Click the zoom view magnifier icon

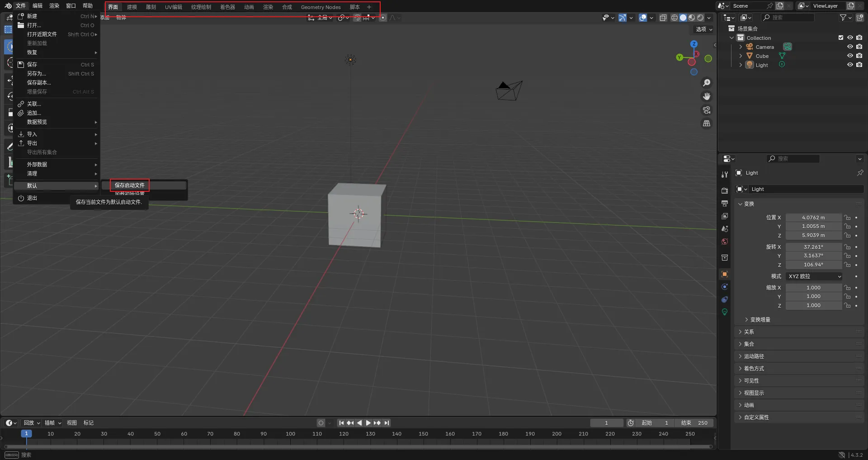pos(706,83)
